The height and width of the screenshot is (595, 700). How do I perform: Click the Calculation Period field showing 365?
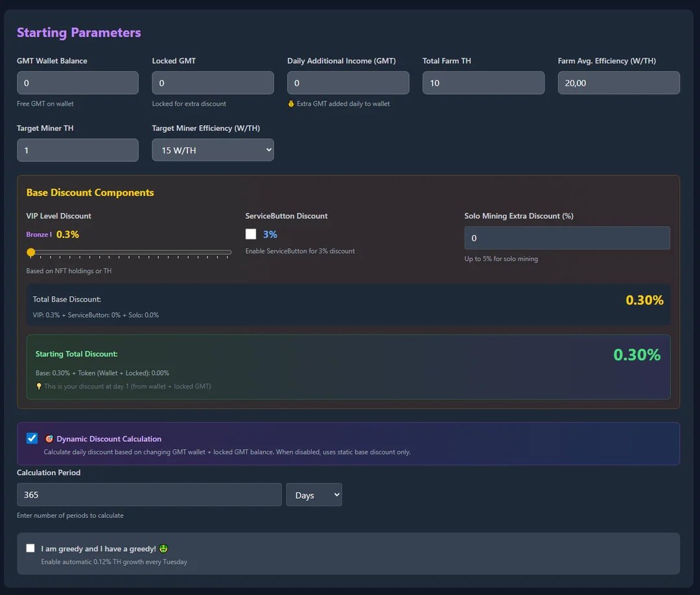pos(149,494)
